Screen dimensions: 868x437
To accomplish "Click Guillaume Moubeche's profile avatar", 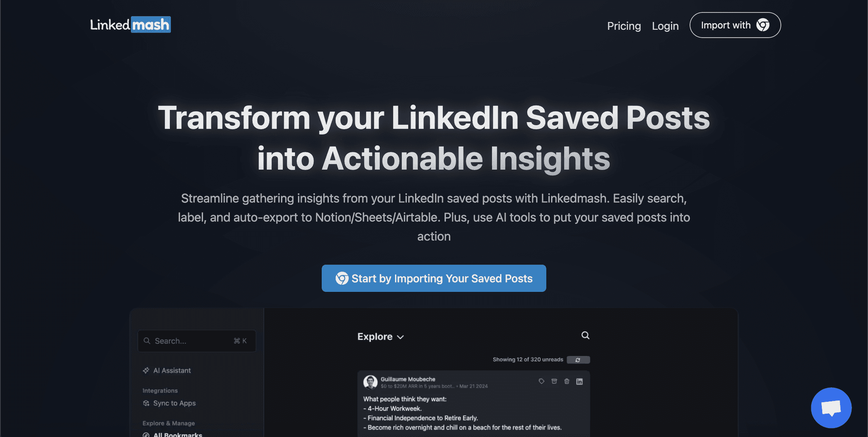I will pyautogui.click(x=370, y=382).
